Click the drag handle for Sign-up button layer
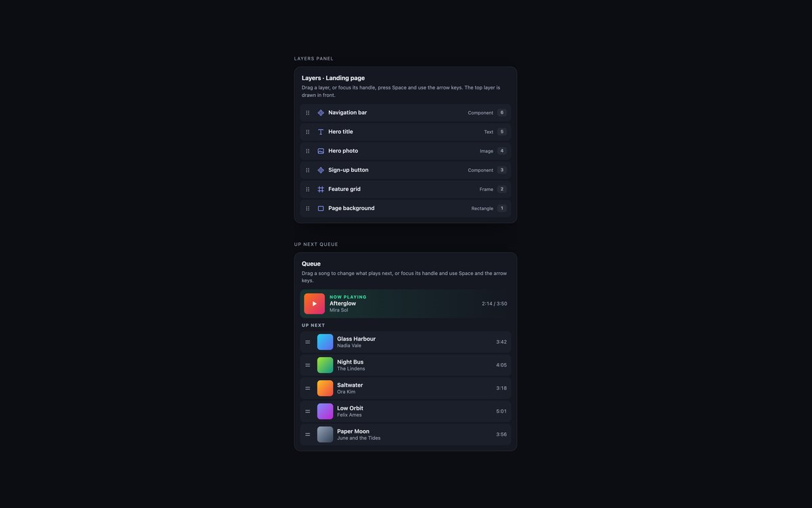The image size is (812, 508). pyautogui.click(x=308, y=170)
